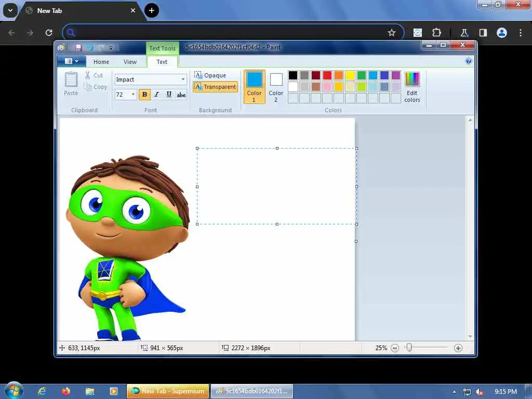
Task: Pick the purple color swatch
Action: point(396,75)
